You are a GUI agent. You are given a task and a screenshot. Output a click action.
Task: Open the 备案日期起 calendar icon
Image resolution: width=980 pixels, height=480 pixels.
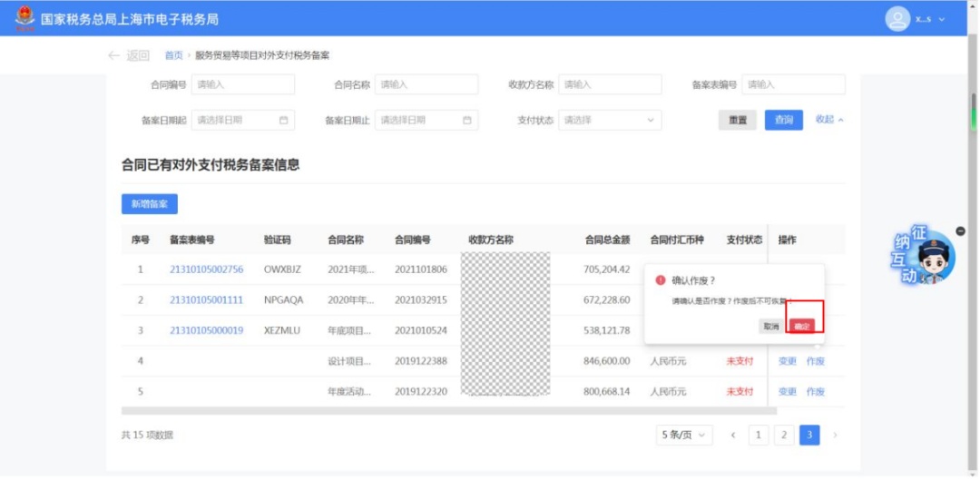pos(283,120)
